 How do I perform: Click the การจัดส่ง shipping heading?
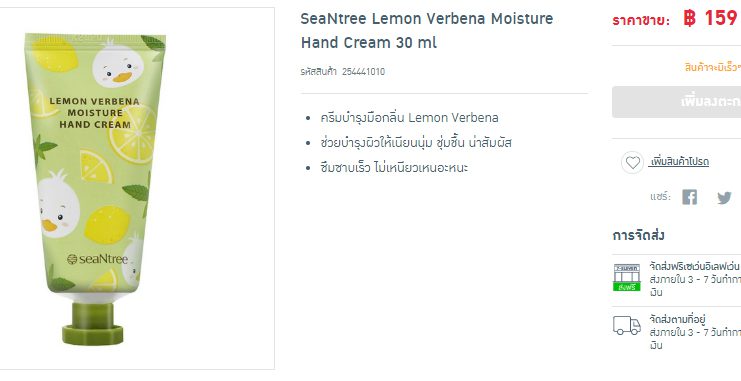tap(638, 235)
